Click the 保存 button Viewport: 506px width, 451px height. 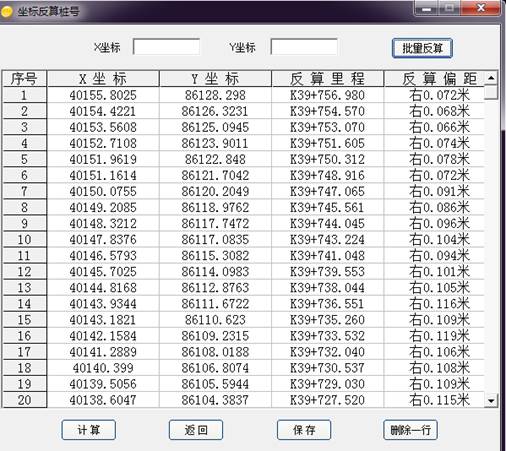pos(304,430)
